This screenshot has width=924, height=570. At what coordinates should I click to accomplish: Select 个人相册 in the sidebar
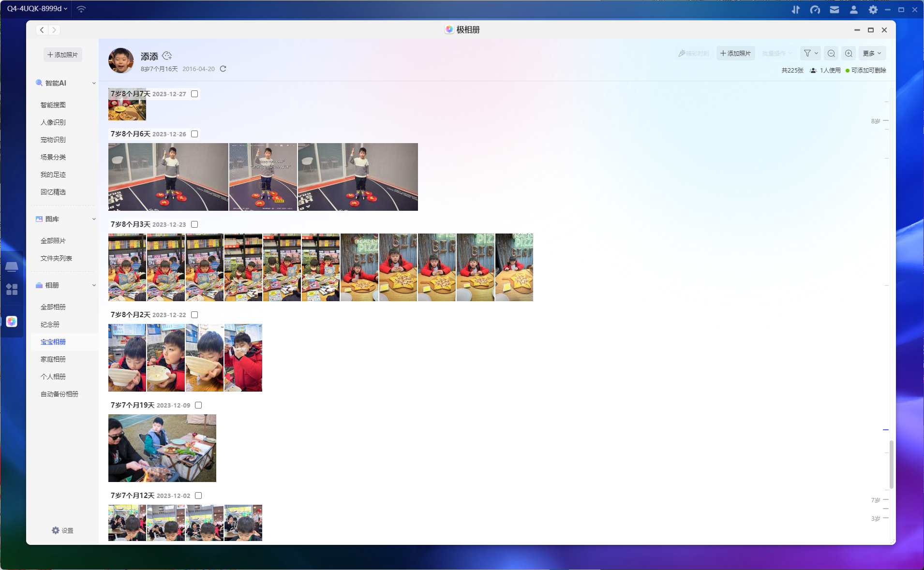click(x=53, y=377)
